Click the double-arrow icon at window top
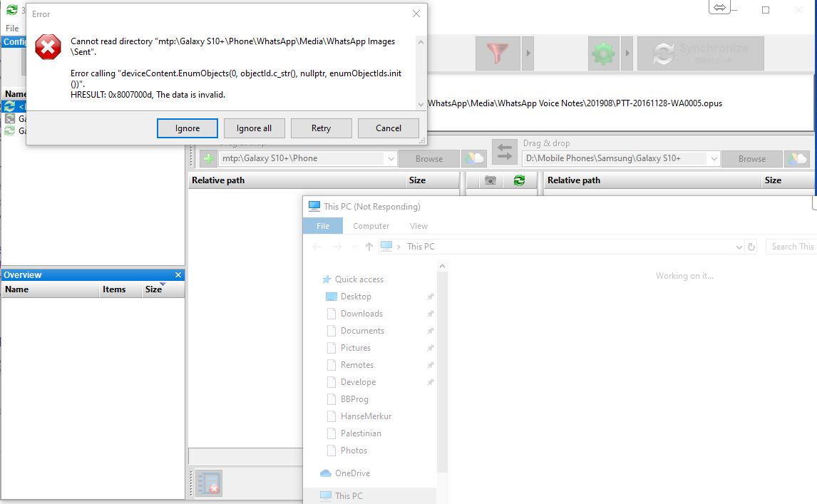The image size is (817, 504). pyautogui.click(x=719, y=7)
